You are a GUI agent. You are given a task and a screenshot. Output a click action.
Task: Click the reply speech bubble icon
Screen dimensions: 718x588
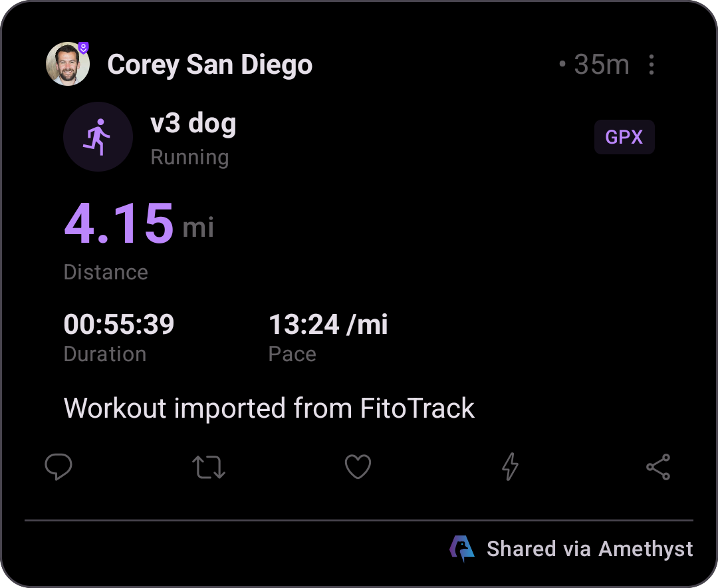click(x=58, y=466)
